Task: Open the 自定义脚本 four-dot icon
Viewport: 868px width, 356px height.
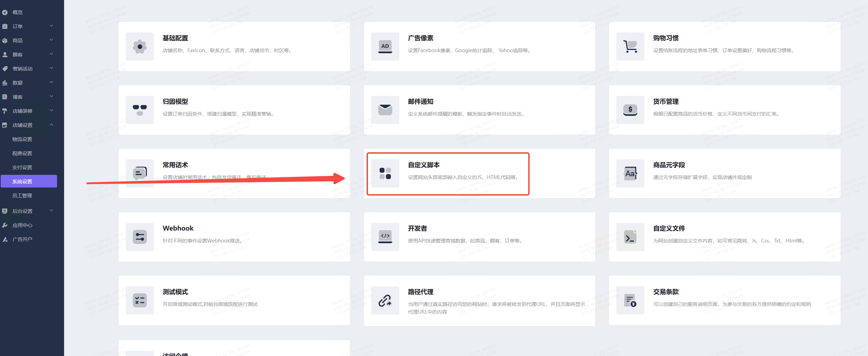Action: click(x=385, y=173)
